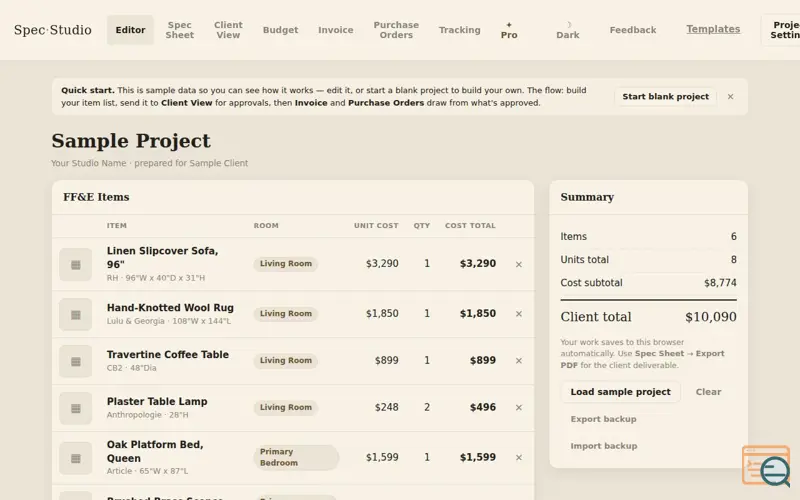Click the Client total $10,090 value

(710, 317)
